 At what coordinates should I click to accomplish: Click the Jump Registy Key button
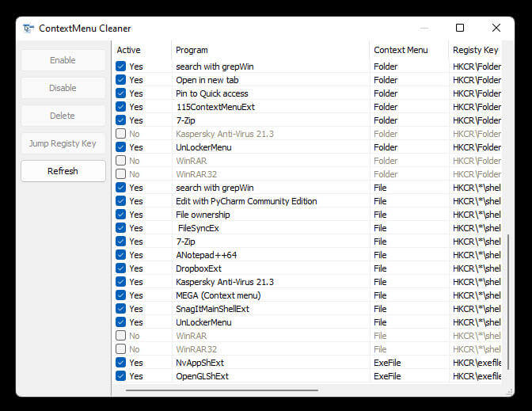click(x=63, y=143)
